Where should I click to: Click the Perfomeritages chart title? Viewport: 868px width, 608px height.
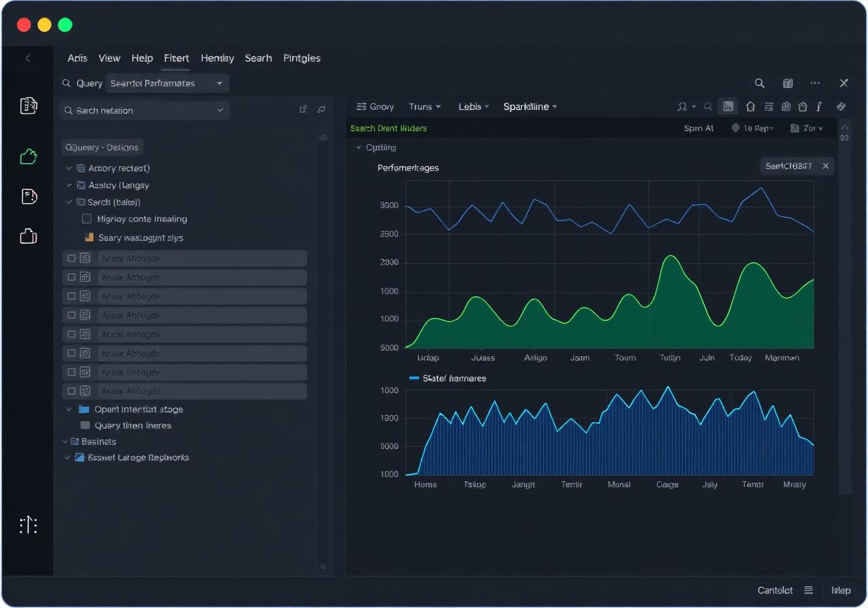coord(408,168)
